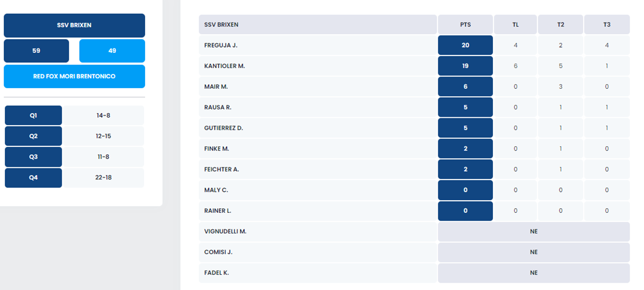Choose the Q4 quarter label
644x290 pixels.
coord(33,177)
